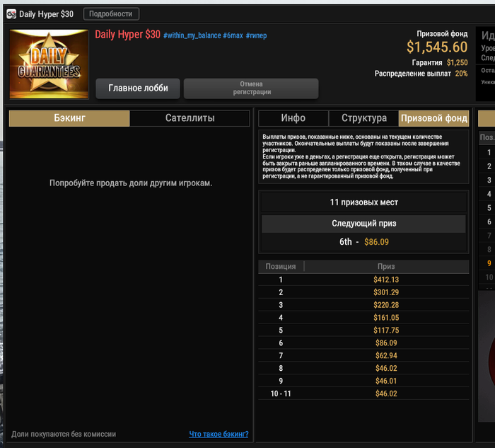Image resolution: width=495 pixels, height=448 pixels.
Task: Open the Подробности details button
Action: (111, 14)
